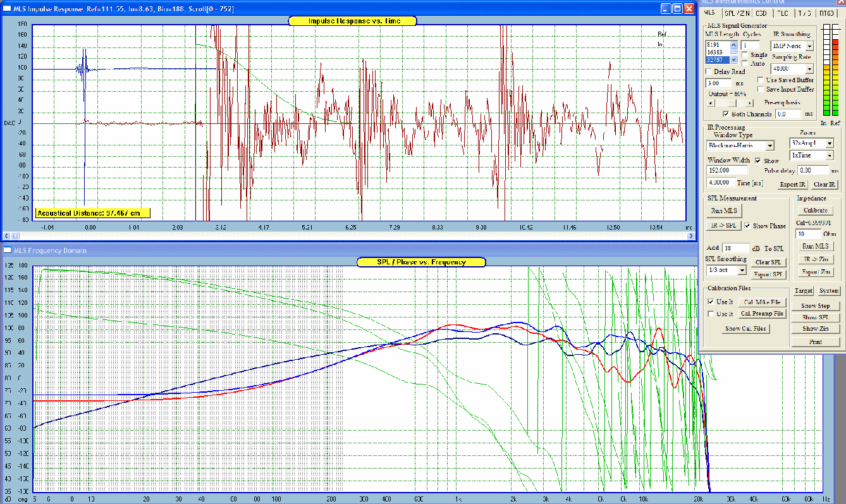This screenshot has width=846, height=504.
Task: Click the Export IR button
Action: (x=793, y=185)
